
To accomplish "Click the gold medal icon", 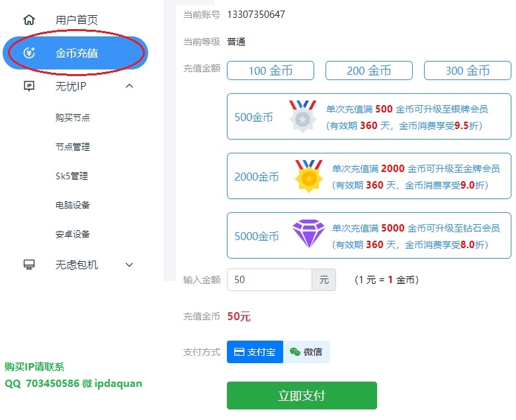I will [309, 176].
